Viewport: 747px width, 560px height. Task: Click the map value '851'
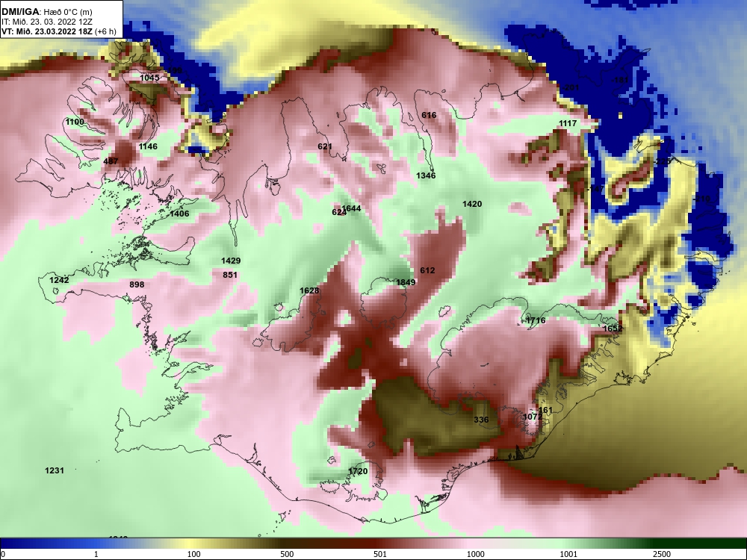click(x=230, y=275)
